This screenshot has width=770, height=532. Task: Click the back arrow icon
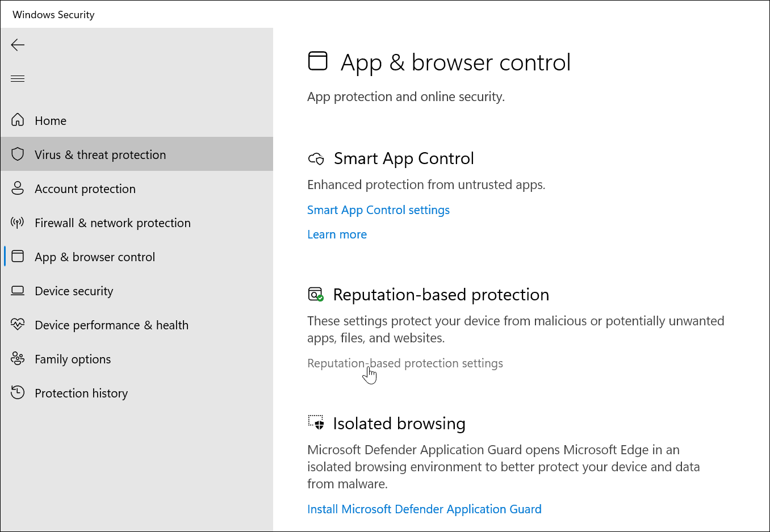18,45
